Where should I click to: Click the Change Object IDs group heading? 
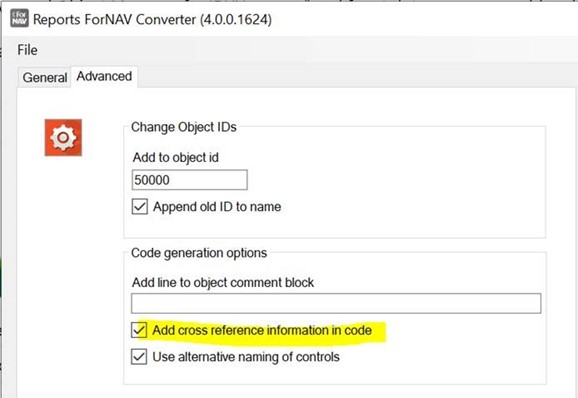pyautogui.click(x=184, y=127)
